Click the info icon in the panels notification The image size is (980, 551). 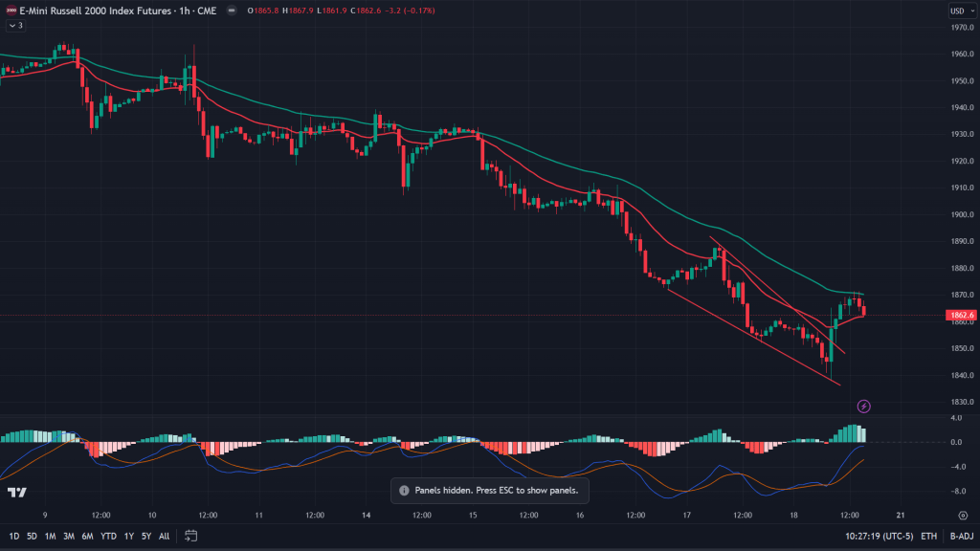(x=403, y=490)
